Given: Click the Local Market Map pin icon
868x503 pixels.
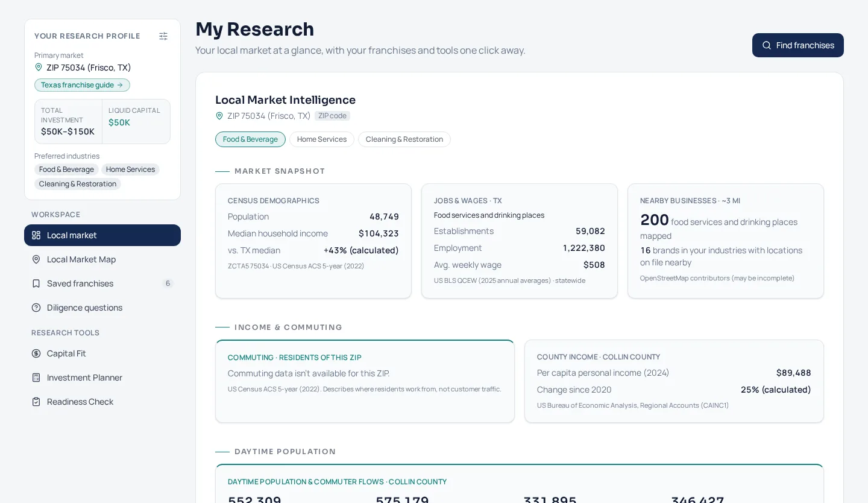Looking at the screenshot, I should (36, 259).
